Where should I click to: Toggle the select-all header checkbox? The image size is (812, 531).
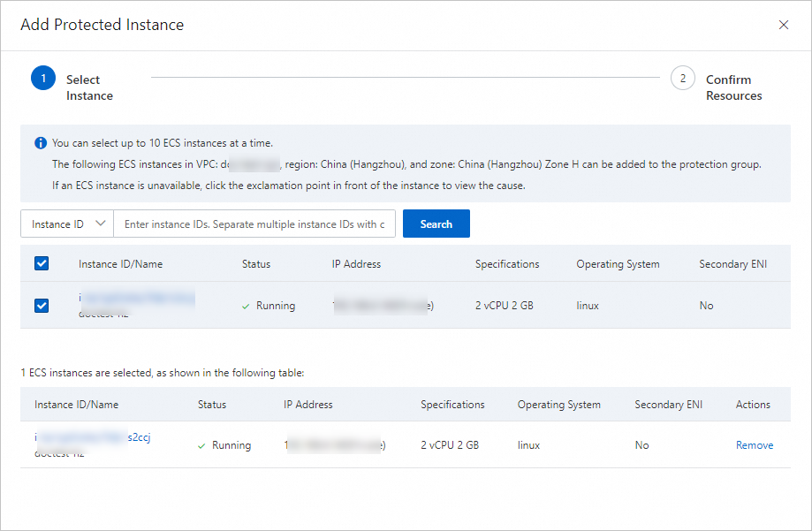click(42, 263)
